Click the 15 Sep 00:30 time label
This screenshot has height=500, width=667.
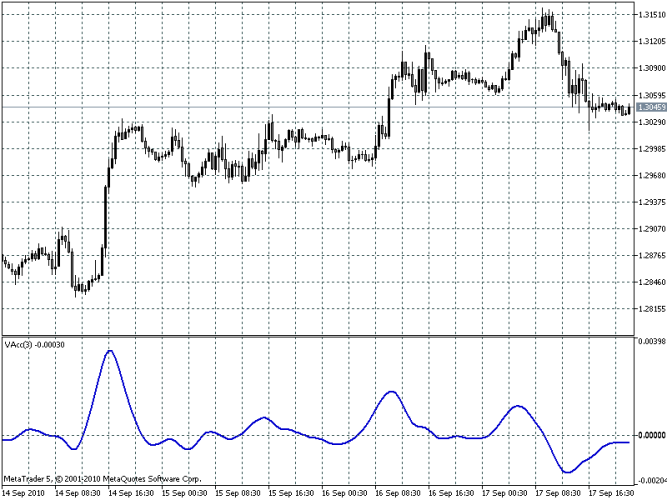[x=185, y=493]
